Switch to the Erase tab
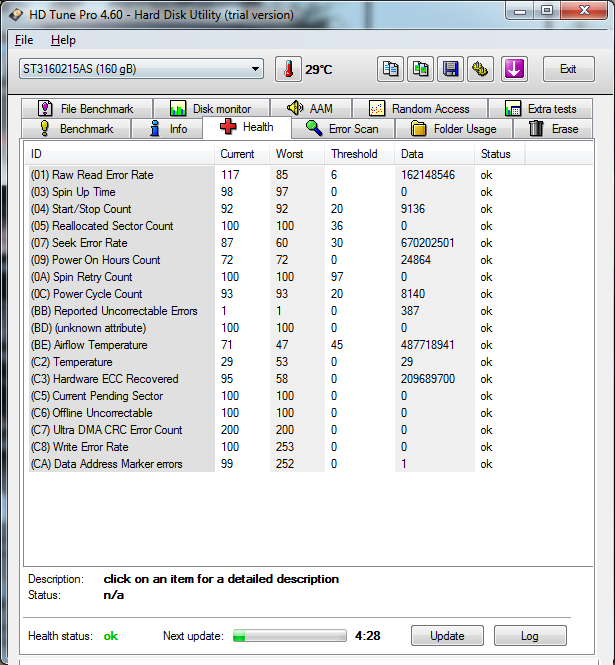Image resolution: width=615 pixels, height=665 pixels. pyautogui.click(x=553, y=129)
